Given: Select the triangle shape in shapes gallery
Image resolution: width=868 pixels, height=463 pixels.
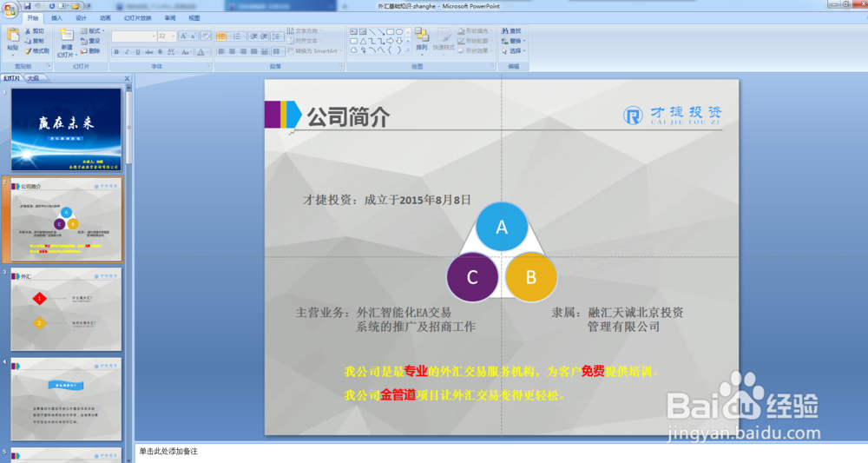Looking at the screenshot, I should pyautogui.click(x=363, y=41).
